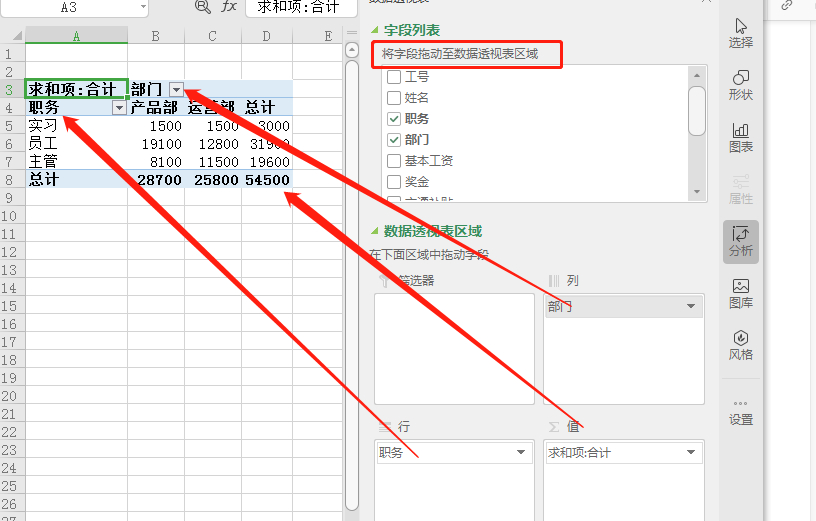
Task: Click cell with value 19600
Action: [267, 162]
